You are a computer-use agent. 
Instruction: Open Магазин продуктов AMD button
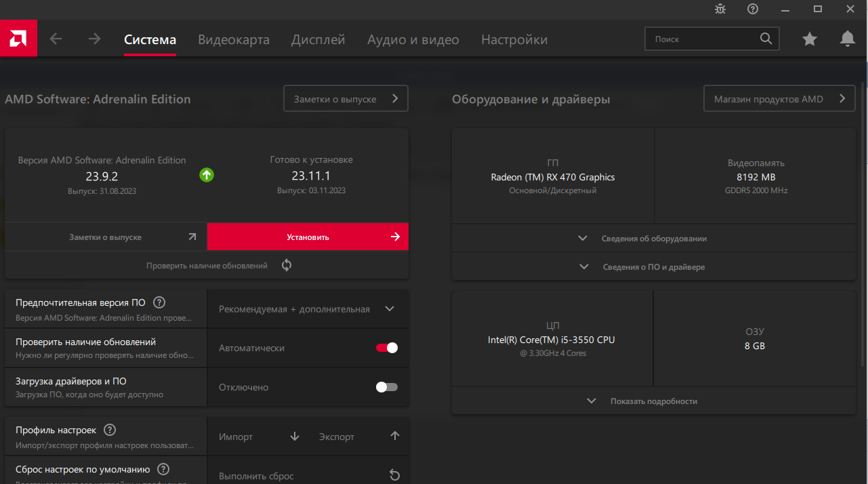[x=779, y=99]
